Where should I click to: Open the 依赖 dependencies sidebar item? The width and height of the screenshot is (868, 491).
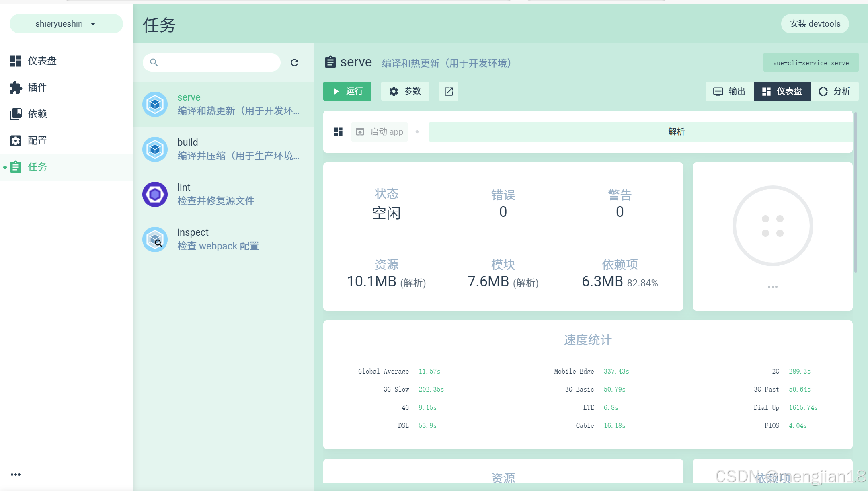click(37, 114)
